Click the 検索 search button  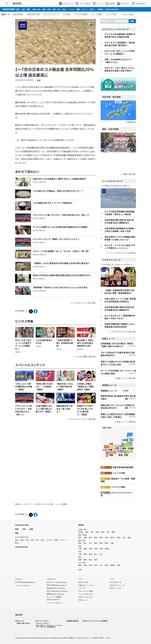point(132,21)
